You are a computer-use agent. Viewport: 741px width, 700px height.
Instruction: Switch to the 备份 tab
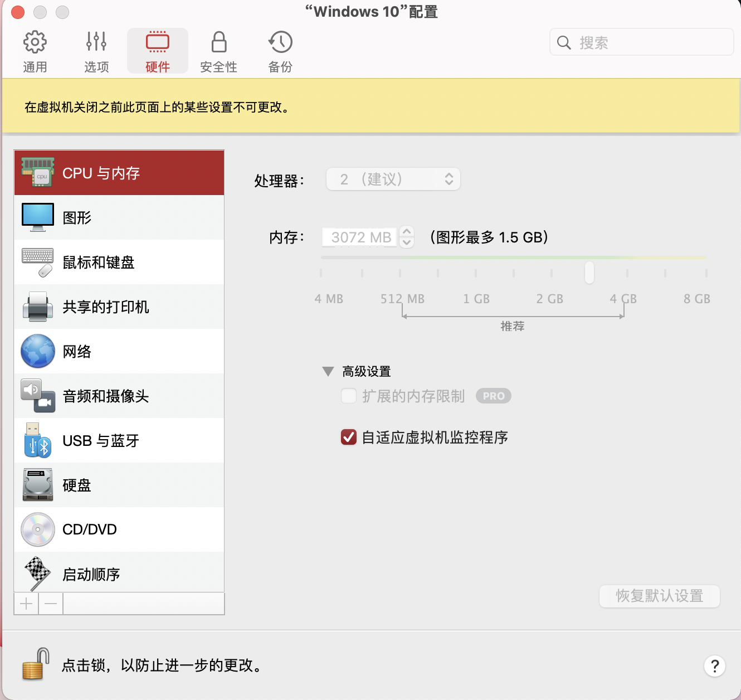(x=280, y=50)
